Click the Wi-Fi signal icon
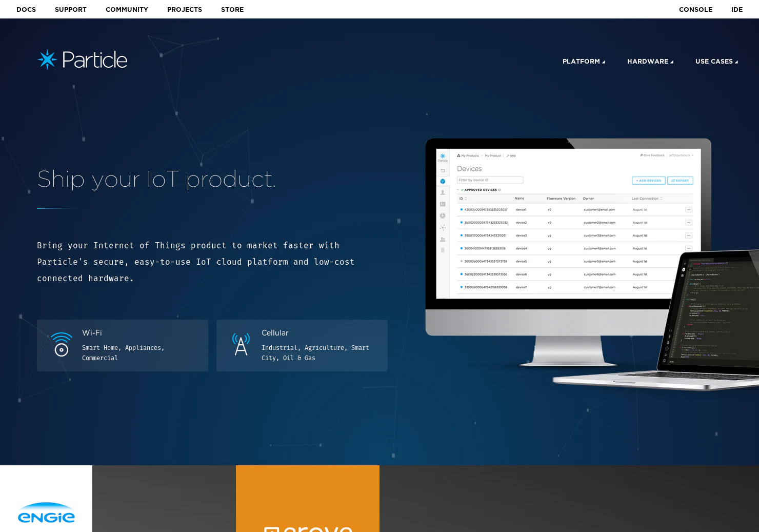 pyautogui.click(x=62, y=345)
